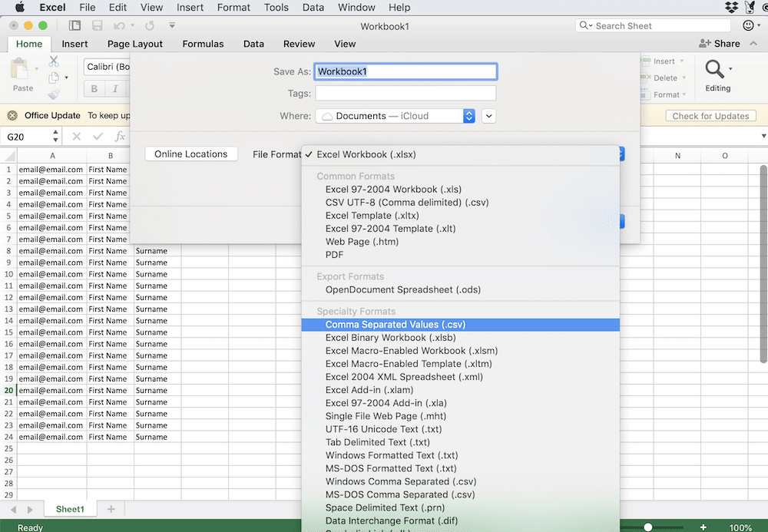Open the Window menu in the menu bar
This screenshot has height=532, width=768.
pos(356,8)
